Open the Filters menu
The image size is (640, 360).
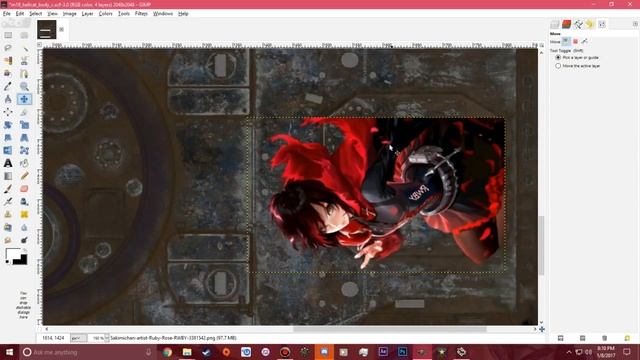pyautogui.click(x=141, y=13)
